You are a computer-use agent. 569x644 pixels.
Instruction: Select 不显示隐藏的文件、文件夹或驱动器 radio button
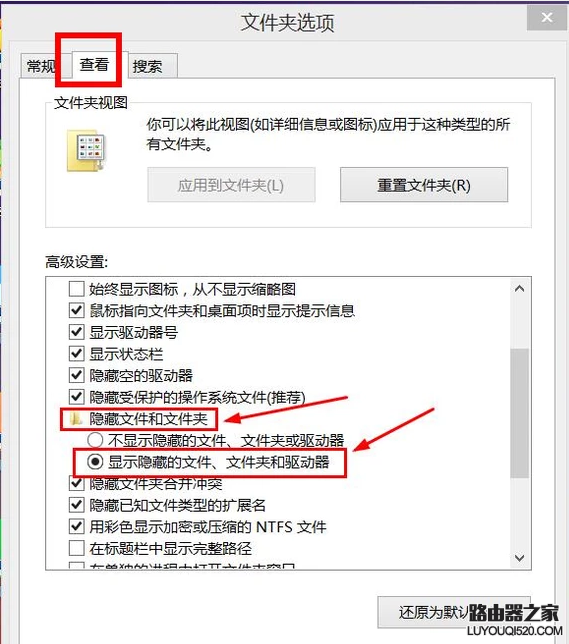point(95,440)
